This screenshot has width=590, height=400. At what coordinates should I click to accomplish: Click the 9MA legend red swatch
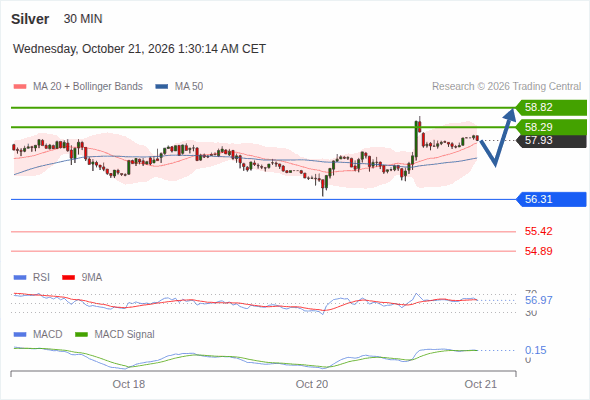pos(68,278)
